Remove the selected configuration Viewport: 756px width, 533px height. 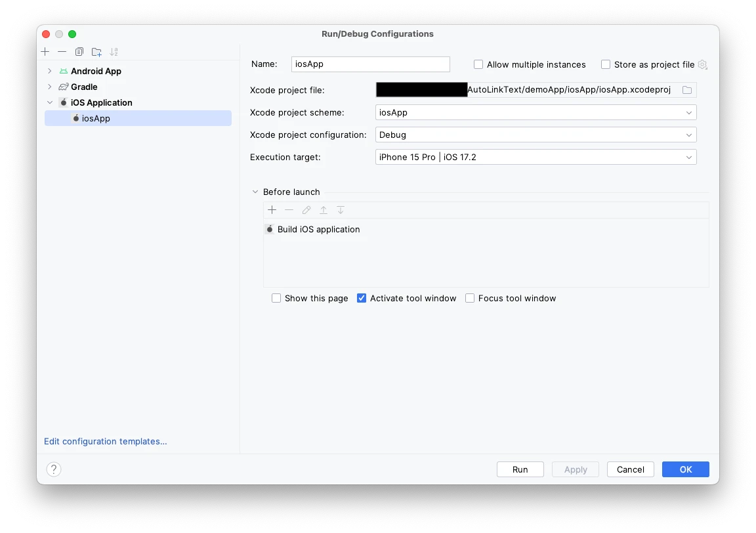coord(62,52)
